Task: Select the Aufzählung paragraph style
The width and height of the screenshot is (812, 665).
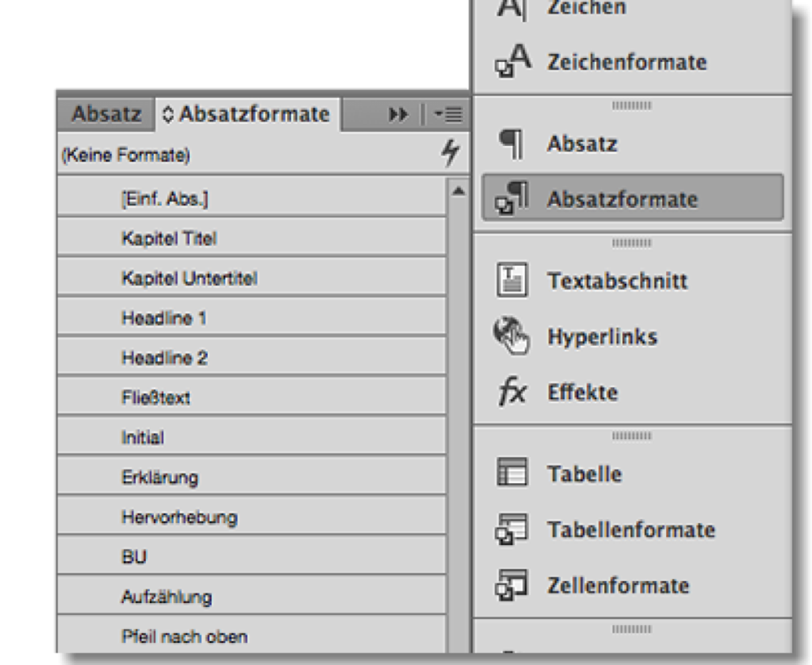Action: pos(167,597)
